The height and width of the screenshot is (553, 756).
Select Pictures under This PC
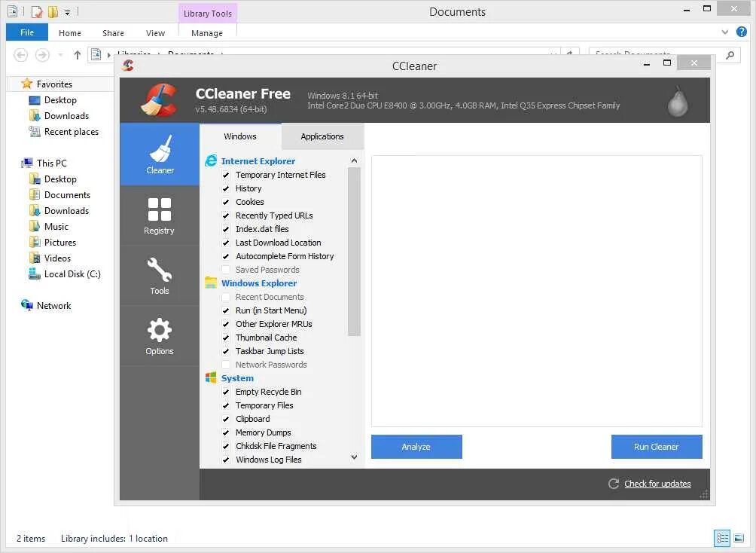click(x=59, y=243)
